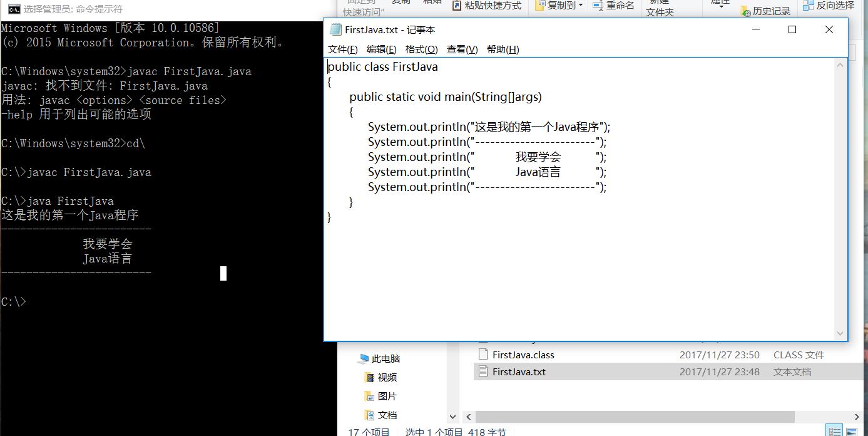Click the 'C:\Windows\system32>cd\' command line

(x=73, y=143)
